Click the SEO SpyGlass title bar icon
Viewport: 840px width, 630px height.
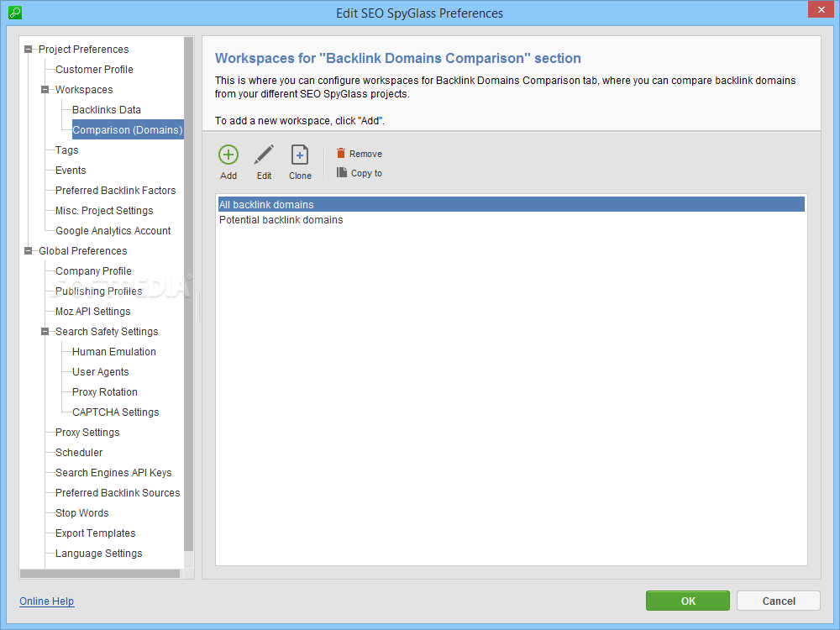pyautogui.click(x=15, y=13)
